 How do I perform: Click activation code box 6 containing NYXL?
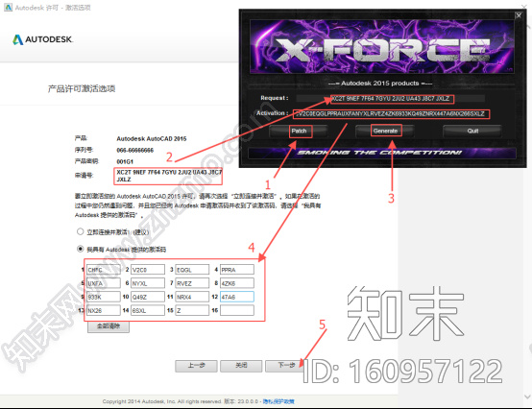(x=148, y=283)
